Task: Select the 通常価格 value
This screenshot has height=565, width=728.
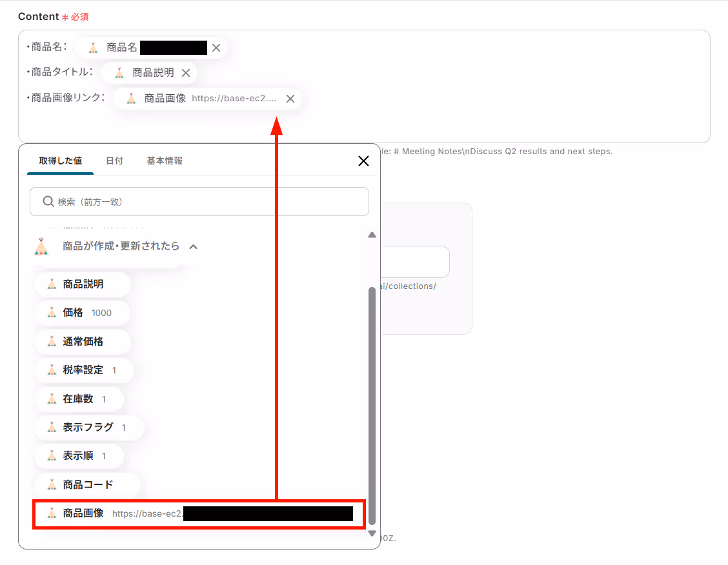Action: tap(82, 342)
